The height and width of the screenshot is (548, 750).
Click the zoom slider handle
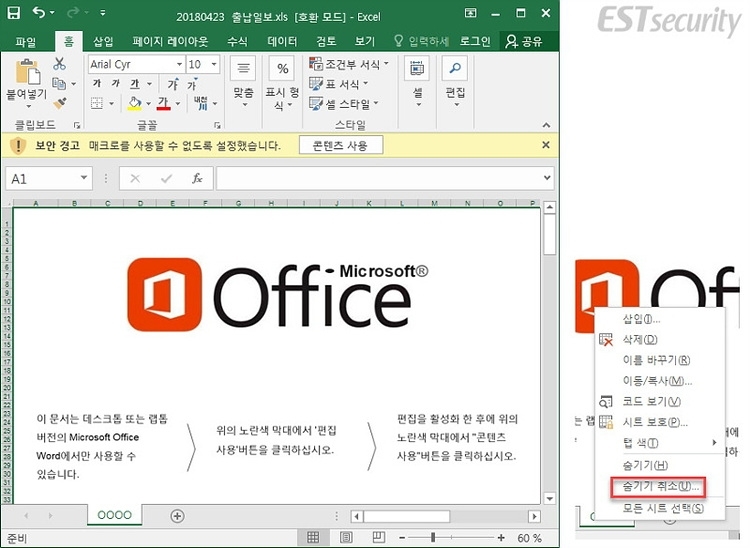click(433, 537)
